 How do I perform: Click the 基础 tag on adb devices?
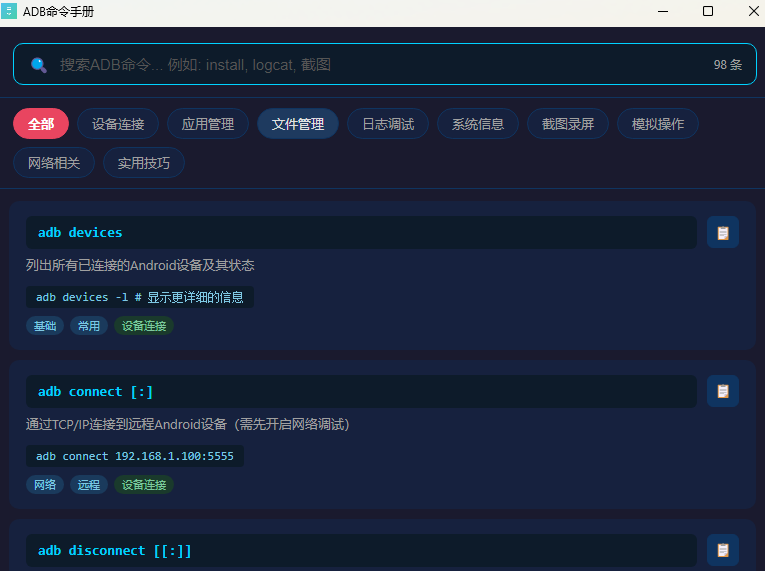45,326
